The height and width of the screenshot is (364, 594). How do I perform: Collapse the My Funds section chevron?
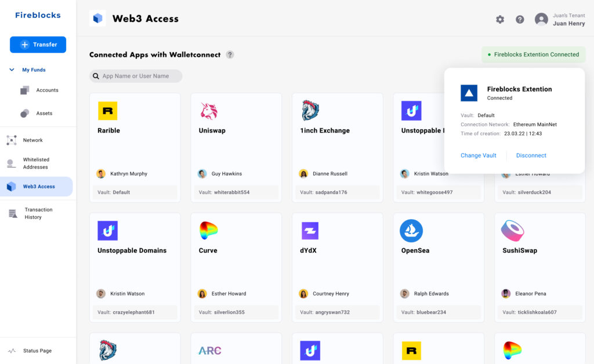coord(12,70)
